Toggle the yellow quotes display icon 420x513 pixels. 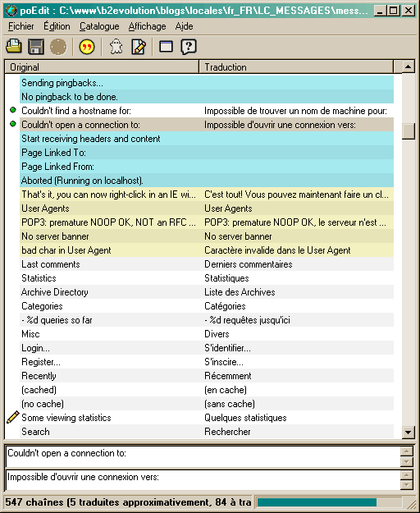tap(87, 47)
